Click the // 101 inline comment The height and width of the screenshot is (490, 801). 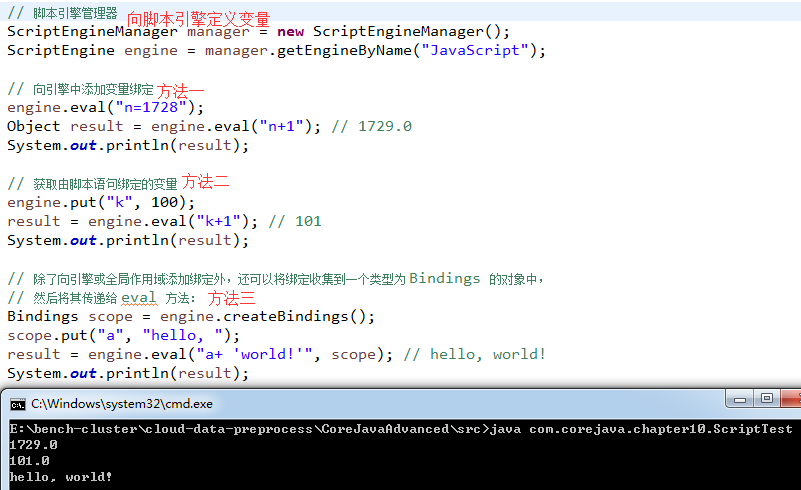coord(295,222)
